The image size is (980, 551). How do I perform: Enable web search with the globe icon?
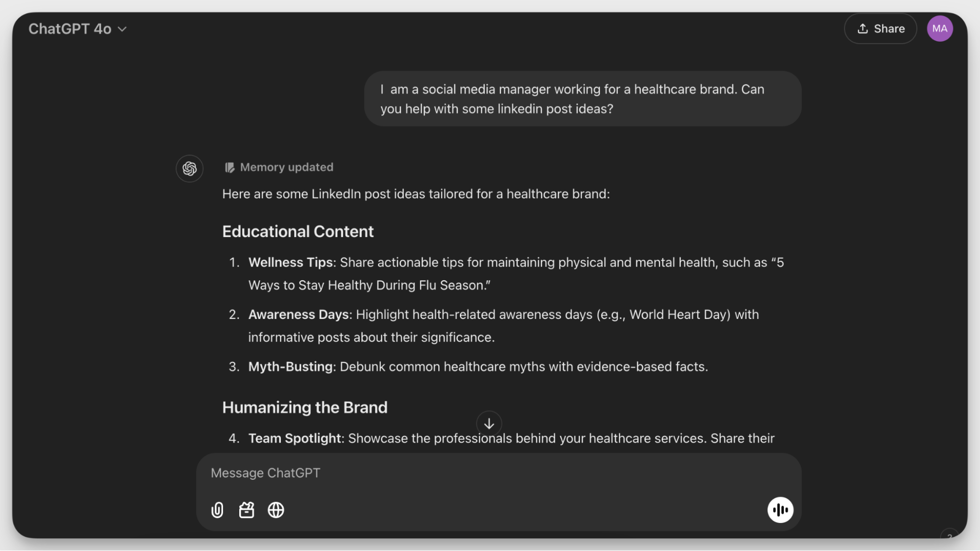tap(276, 510)
